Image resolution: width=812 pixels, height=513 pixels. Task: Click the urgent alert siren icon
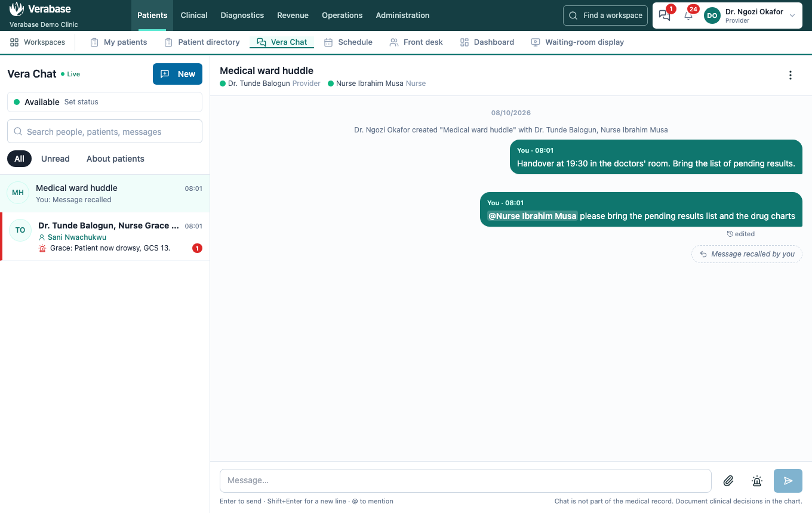tap(757, 481)
